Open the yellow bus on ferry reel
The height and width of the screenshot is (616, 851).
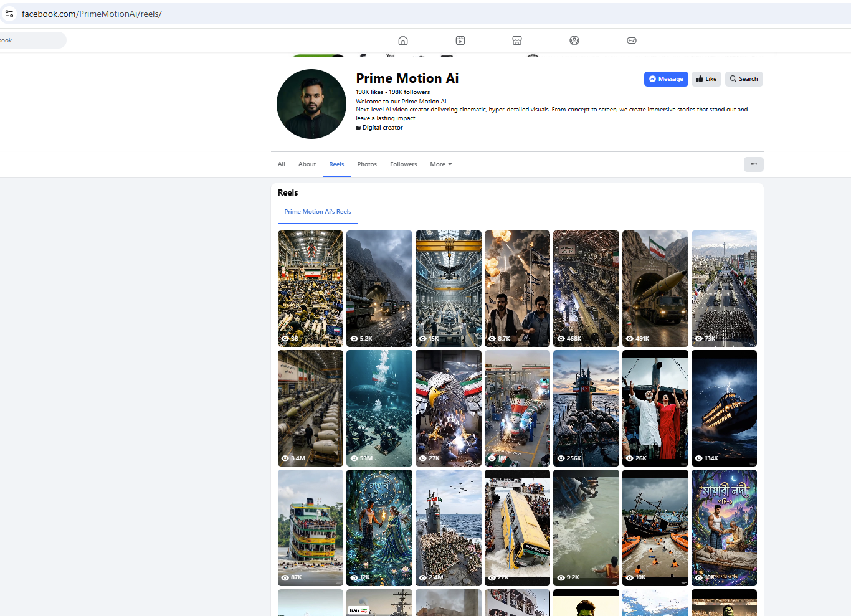coord(517,528)
